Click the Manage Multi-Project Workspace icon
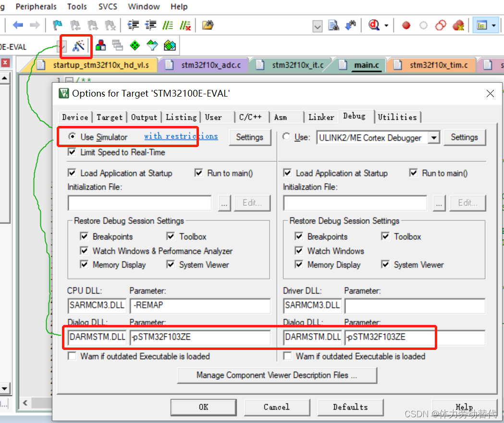Image resolution: width=504 pixels, height=423 pixels. (118, 45)
